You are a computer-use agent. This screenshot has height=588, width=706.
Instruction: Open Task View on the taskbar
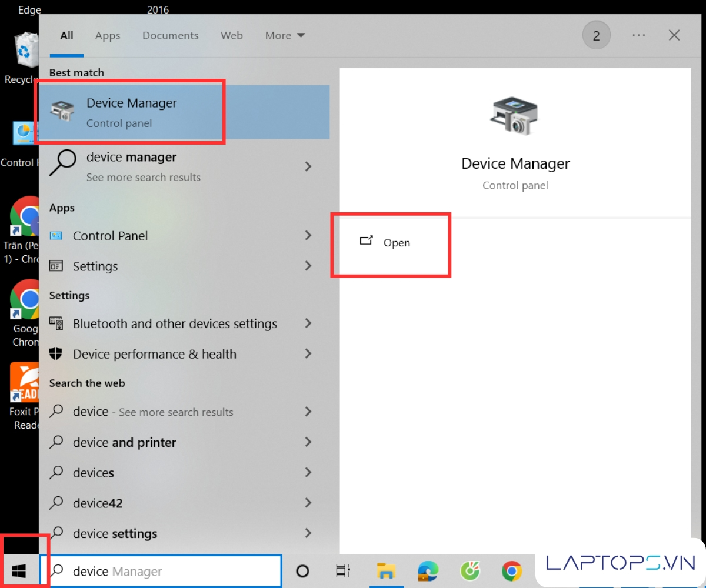pyautogui.click(x=342, y=571)
